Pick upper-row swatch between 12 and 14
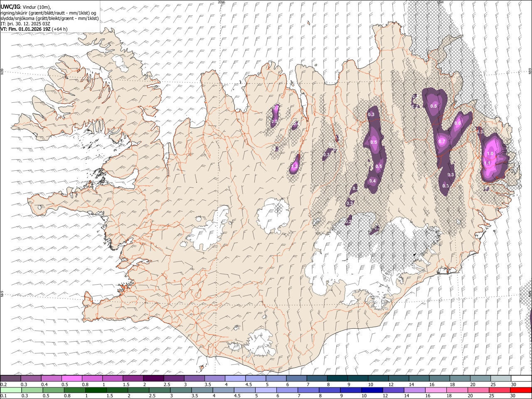Viewport: 532px width, 399px height. click(x=399, y=378)
